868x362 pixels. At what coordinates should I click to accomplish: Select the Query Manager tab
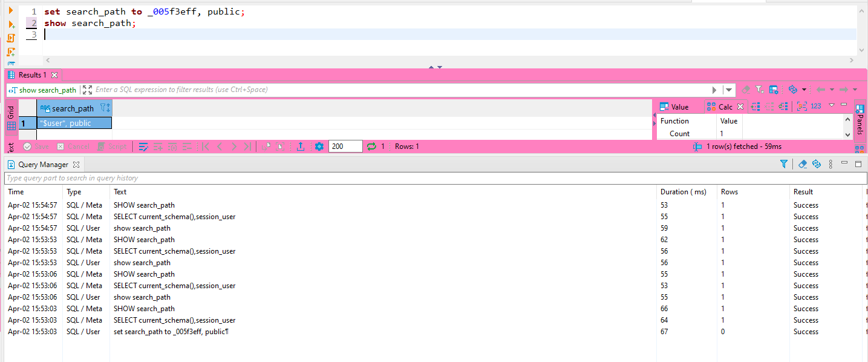pyautogui.click(x=44, y=165)
